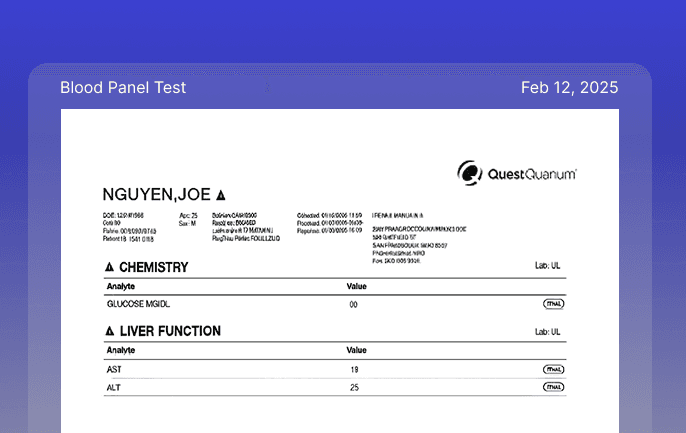
Task: Click the alert triangle next to LIVER FUNCTION
Action: (109, 331)
